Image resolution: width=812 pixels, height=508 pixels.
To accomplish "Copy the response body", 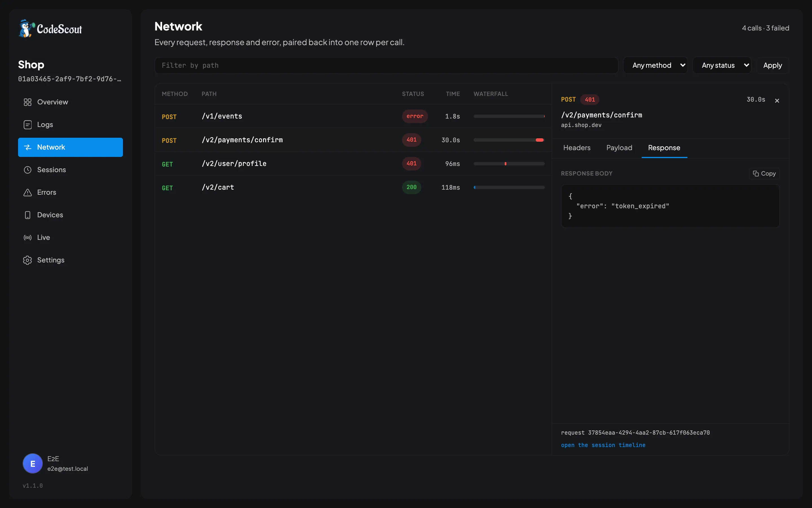I will coord(764,174).
